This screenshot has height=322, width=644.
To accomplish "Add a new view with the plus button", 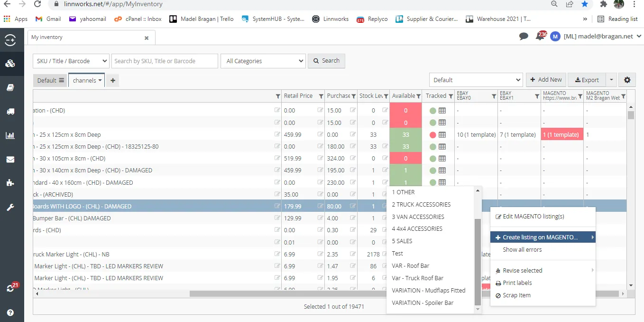I will [113, 81].
